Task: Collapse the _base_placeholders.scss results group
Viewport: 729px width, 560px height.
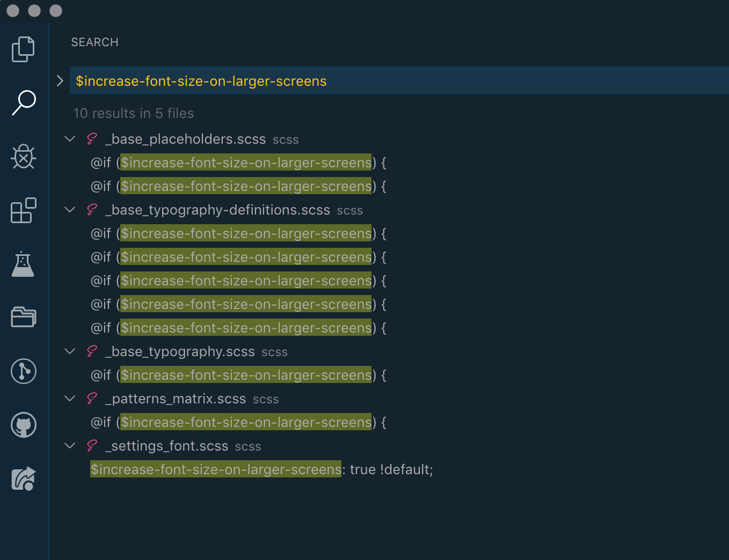Action: tap(69, 138)
